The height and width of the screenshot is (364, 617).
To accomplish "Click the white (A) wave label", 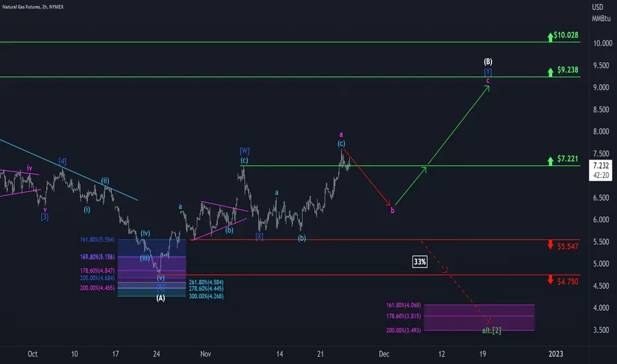I will (161, 298).
